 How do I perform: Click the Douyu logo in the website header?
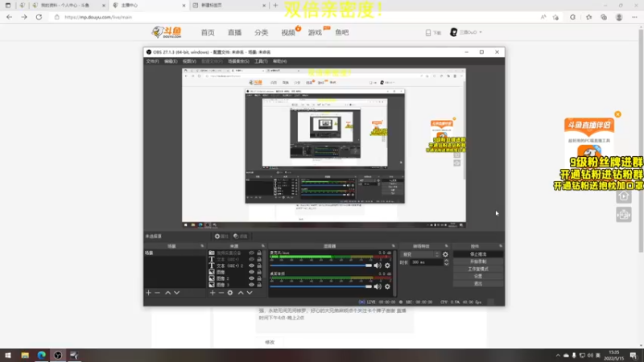[167, 32]
